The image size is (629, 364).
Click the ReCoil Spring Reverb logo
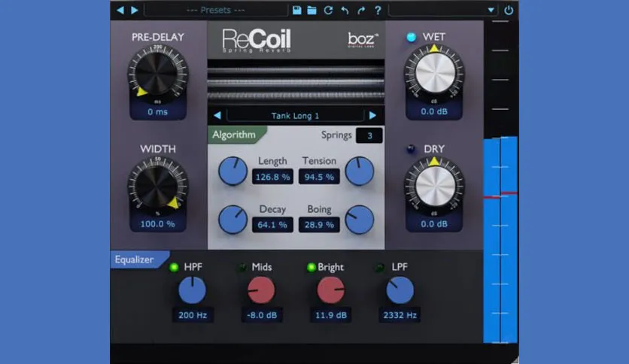pos(257,41)
